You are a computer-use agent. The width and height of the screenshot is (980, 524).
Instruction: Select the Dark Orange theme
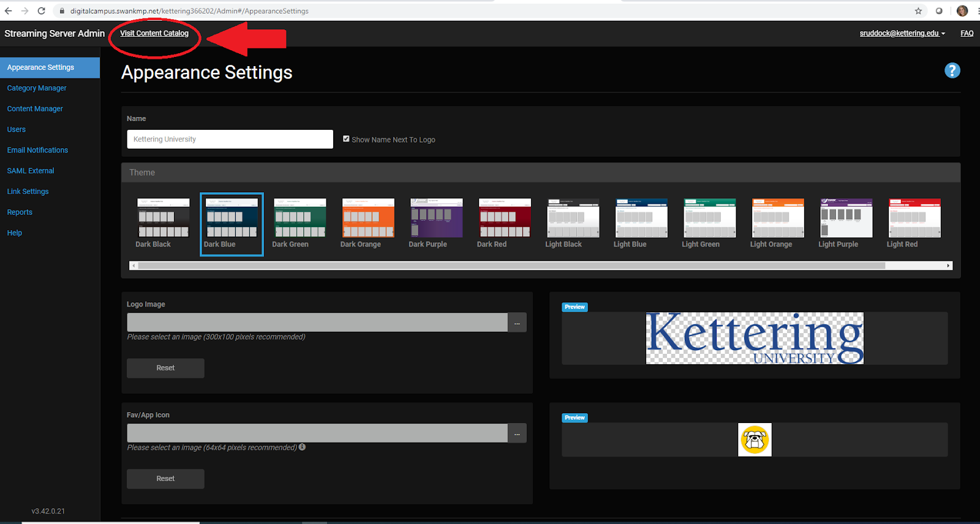[x=368, y=224]
